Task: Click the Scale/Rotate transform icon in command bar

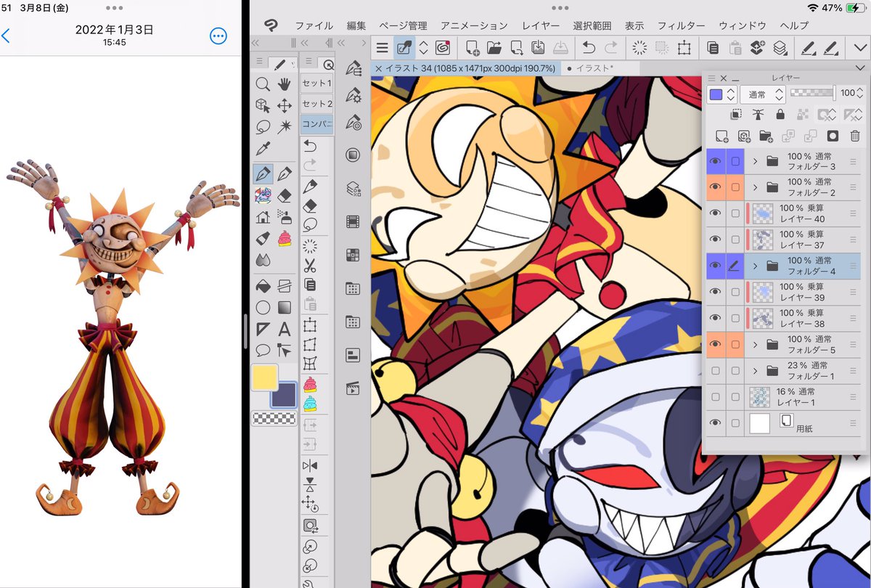Action: 684,48
